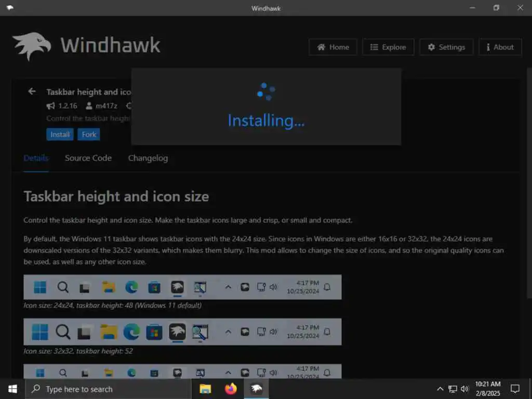Screen dimensions: 532x399
Task: Open the Windows Start menu
Action: [x=12, y=389]
